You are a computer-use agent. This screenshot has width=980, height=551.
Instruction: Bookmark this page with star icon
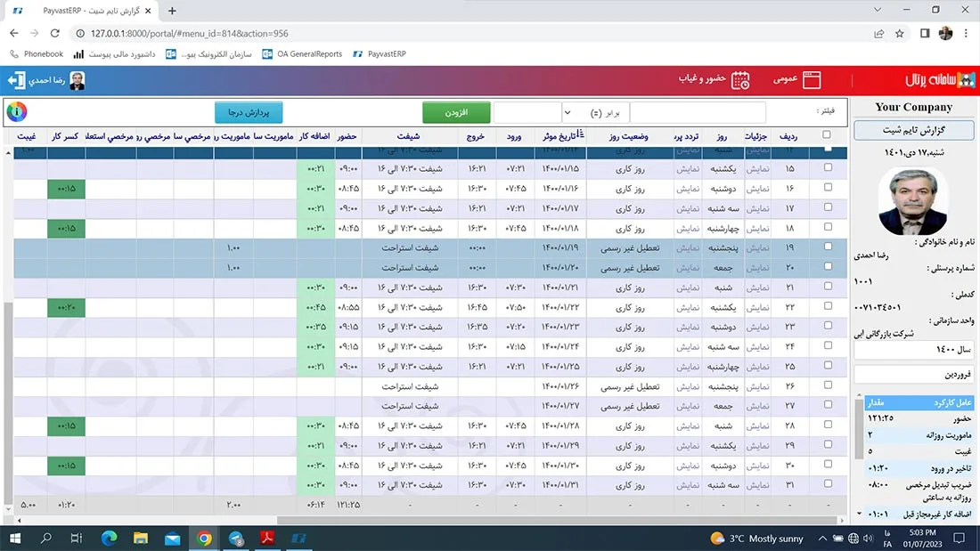coord(900,33)
